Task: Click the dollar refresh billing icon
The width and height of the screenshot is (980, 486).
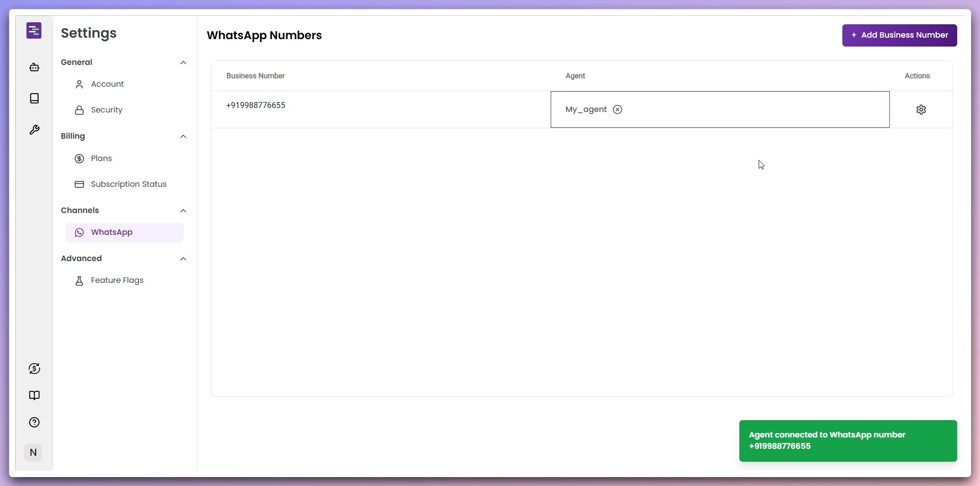Action: point(34,369)
